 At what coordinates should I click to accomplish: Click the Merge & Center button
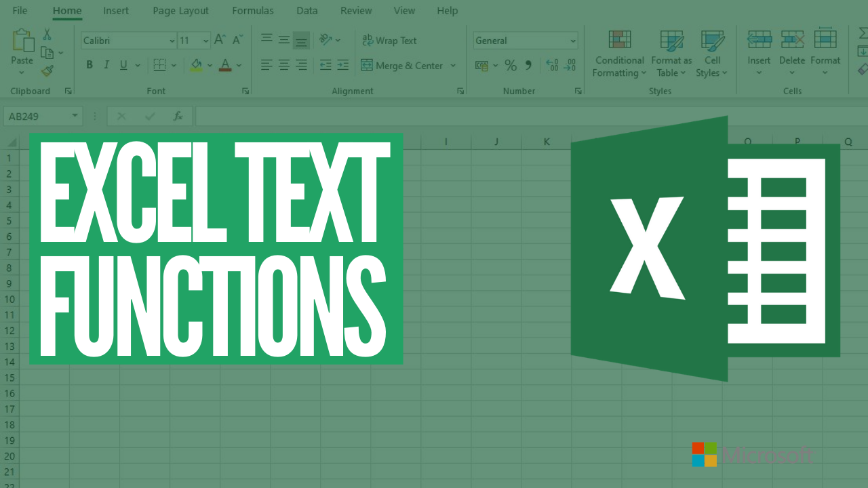[402, 66]
